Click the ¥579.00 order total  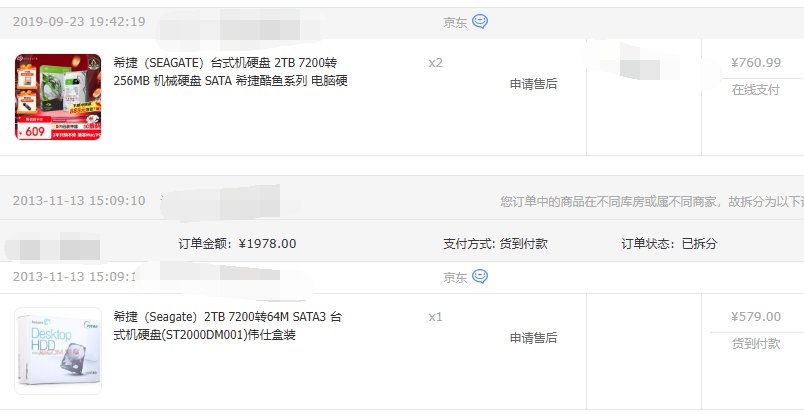pyautogui.click(x=755, y=317)
